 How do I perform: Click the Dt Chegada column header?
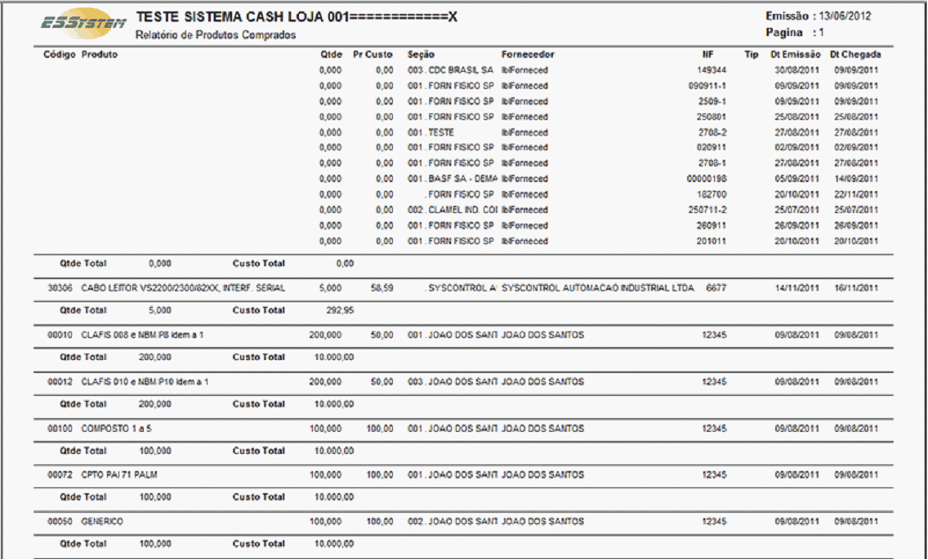click(855, 55)
